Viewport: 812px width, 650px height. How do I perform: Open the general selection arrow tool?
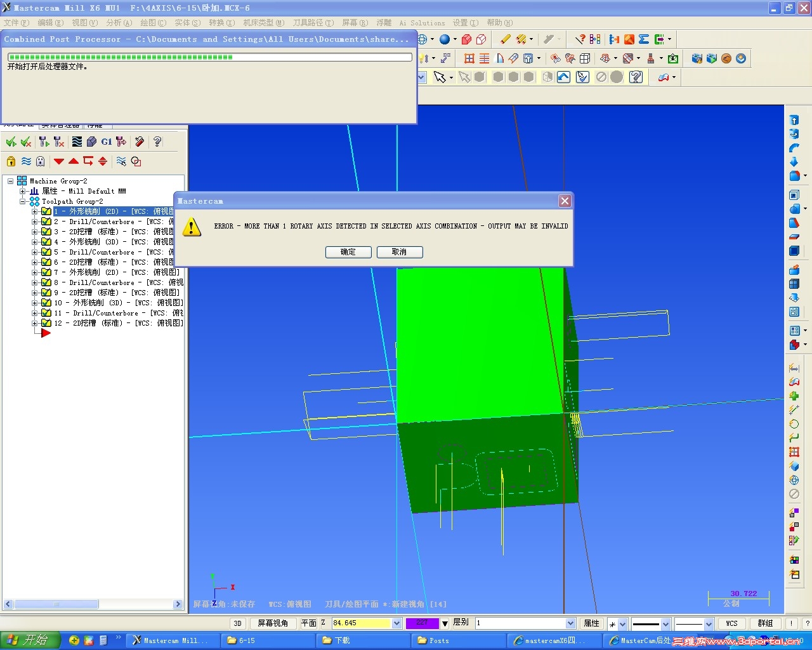(x=439, y=77)
